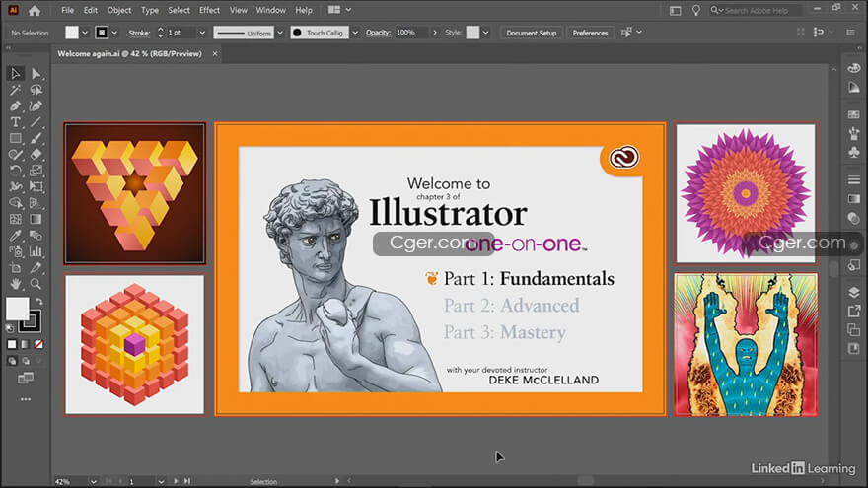The width and height of the screenshot is (868, 488).
Task: Select the Type tool
Action: (x=16, y=122)
